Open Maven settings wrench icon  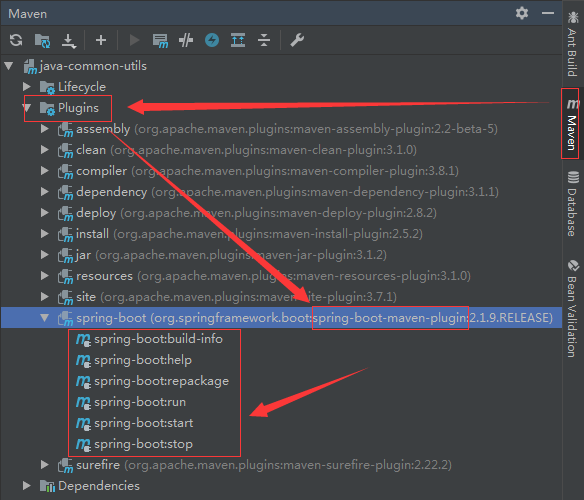coord(297,40)
